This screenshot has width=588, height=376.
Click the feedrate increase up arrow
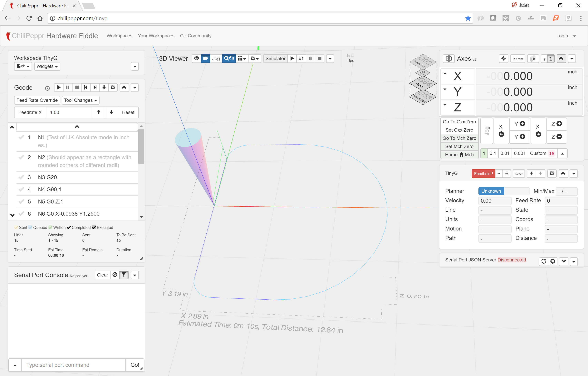tap(99, 112)
